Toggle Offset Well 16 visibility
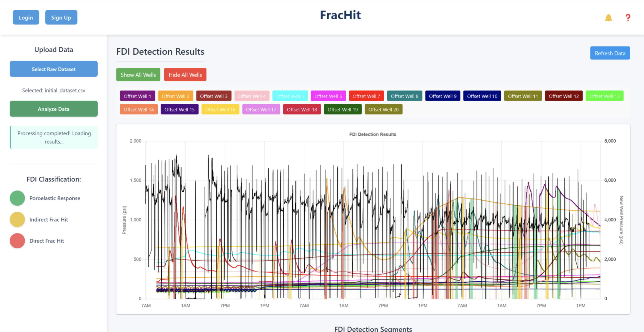This screenshot has height=332, width=644. click(x=220, y=110)
